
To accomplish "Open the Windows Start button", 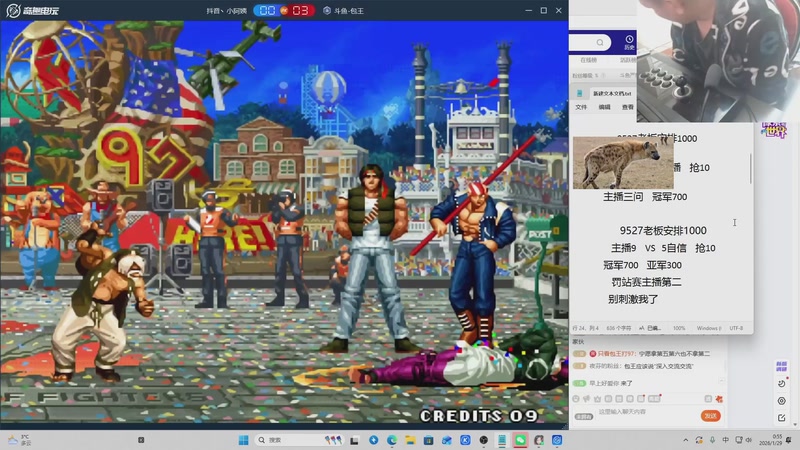I will click(x=243, y=440).
